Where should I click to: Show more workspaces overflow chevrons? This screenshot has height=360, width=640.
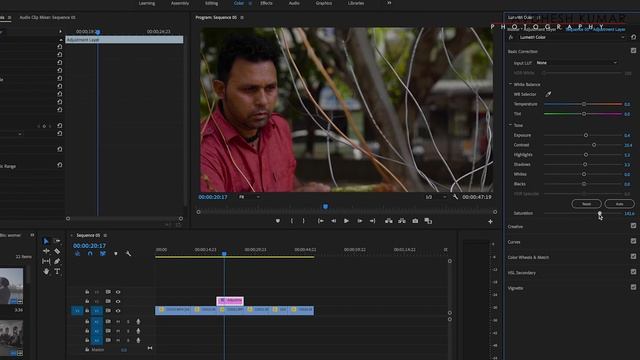[389, 3]
